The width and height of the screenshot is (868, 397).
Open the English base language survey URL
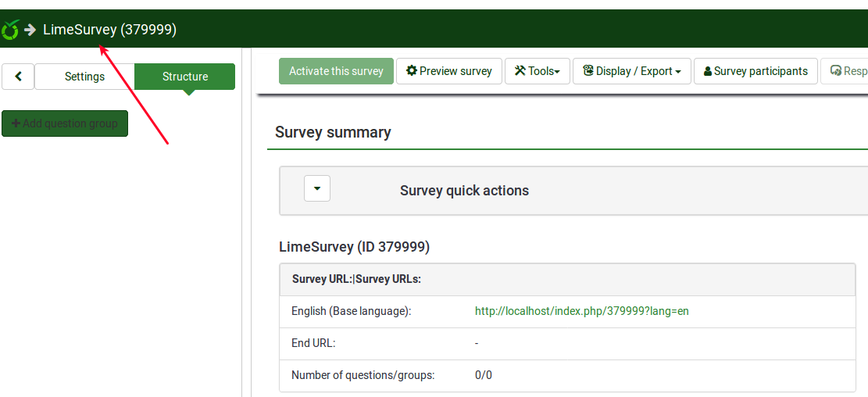click(581, 311)
